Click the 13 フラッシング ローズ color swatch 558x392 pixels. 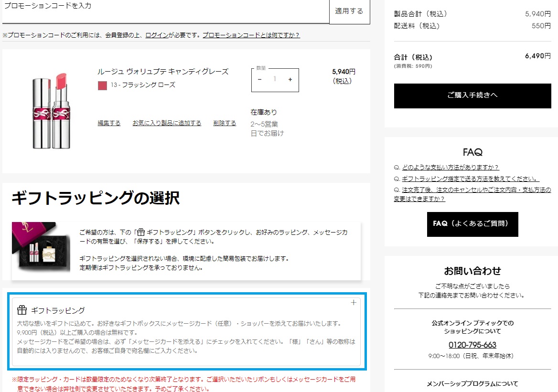pyautogui.click(x=103, y=85)
